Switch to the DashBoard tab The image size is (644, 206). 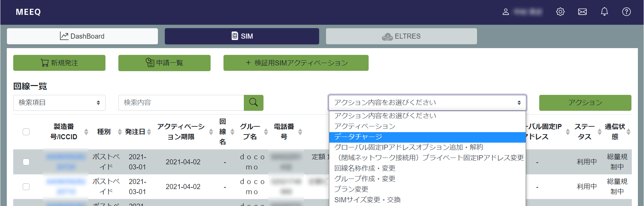(82, 36)
